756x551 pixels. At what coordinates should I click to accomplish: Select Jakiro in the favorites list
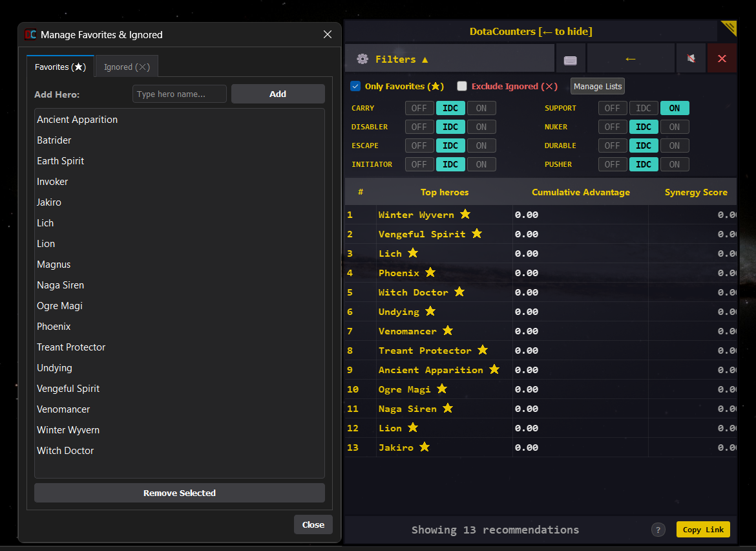(180, 202)
